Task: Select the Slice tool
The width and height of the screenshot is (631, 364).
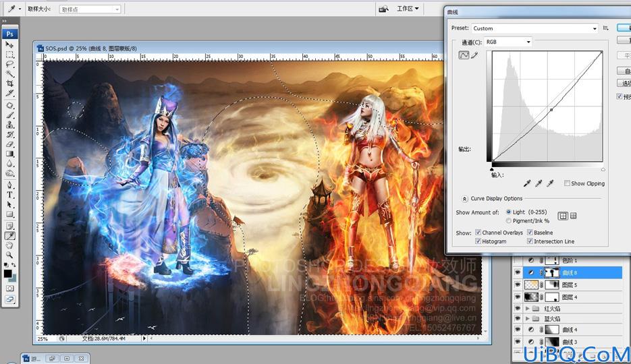Action: [x=9, y=93]
